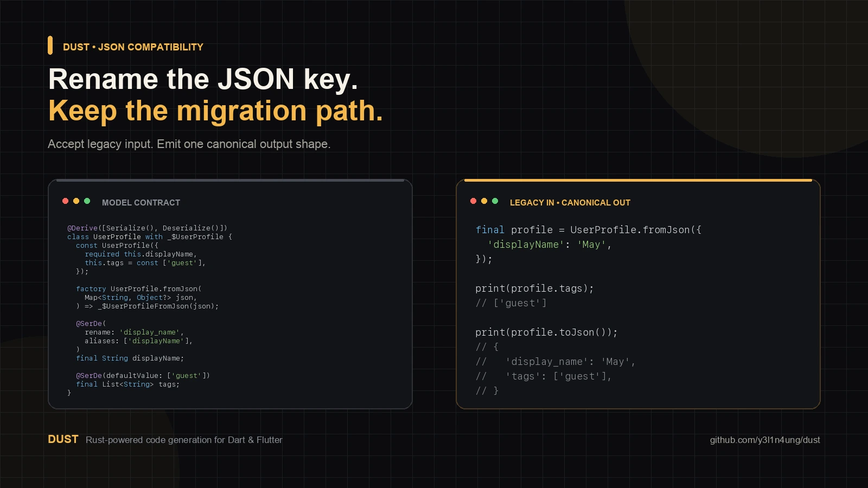
Task: Click the "// 'tags': ['guest']," comment
Action: coord(544,376)
